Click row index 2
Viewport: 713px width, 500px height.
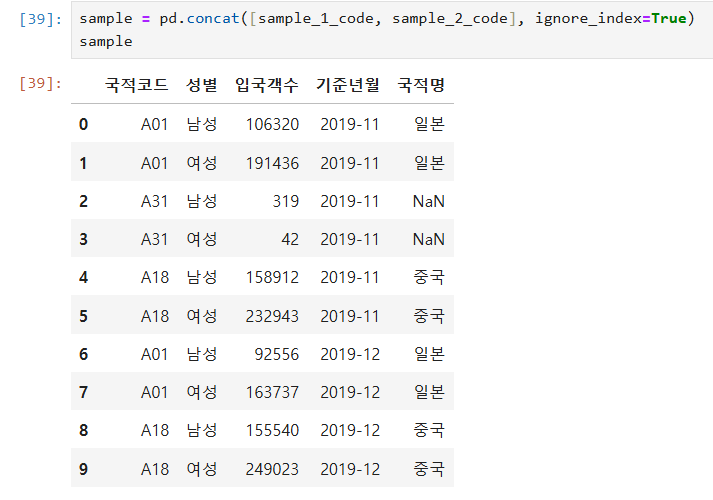pos(83,201)
